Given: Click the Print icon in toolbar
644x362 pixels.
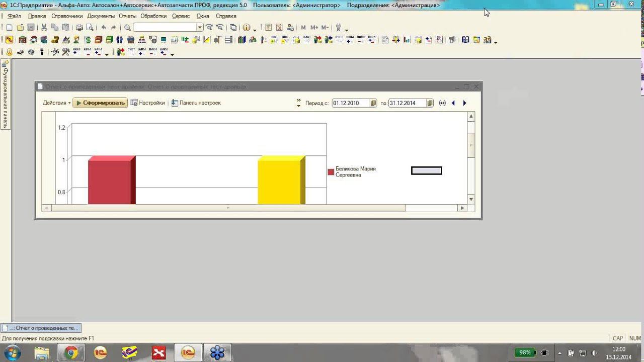Looking at the screenshot, I should (x=79, y=28).
